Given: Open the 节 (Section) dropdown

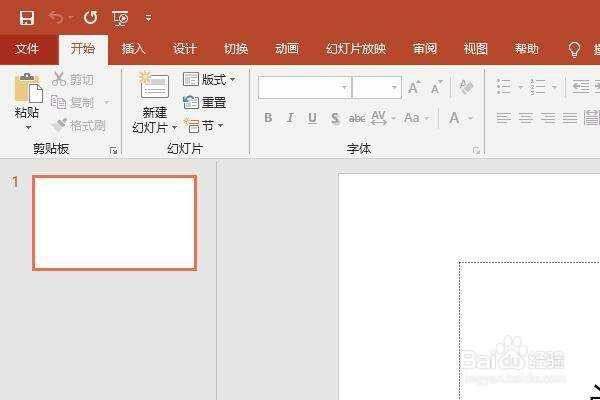Looking at the screenshot, I should coord(204,125).
